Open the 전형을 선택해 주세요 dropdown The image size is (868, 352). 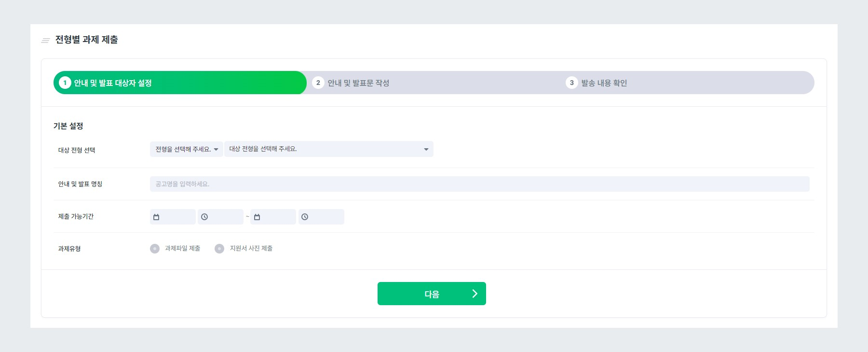coord(186,149)
